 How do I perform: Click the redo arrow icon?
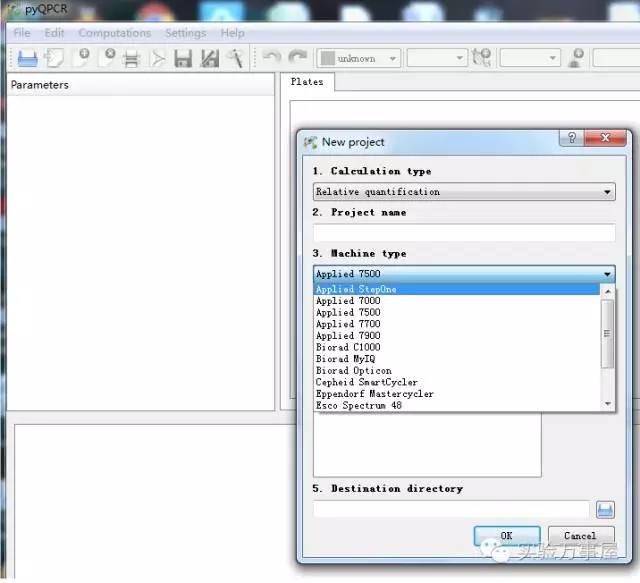[298, 57]
